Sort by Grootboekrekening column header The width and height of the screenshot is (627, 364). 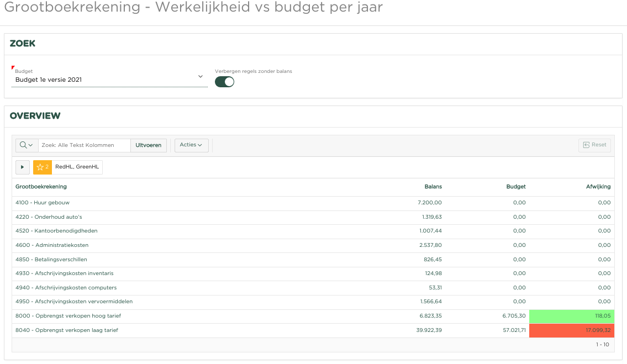[41, 187]
